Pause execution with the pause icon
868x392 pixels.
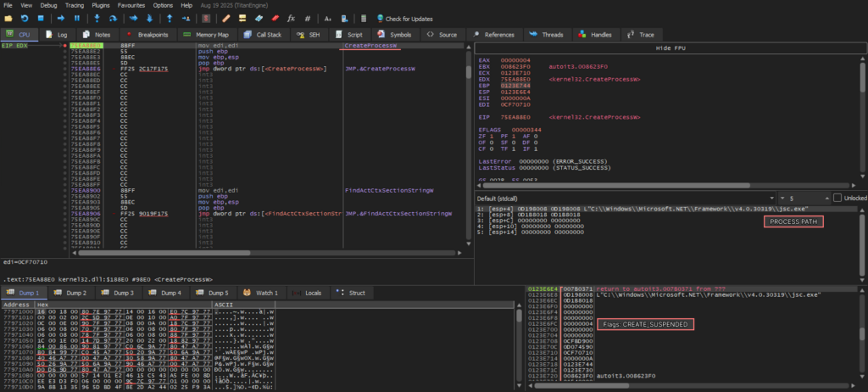pyautogui.click(x=77, y=18)
